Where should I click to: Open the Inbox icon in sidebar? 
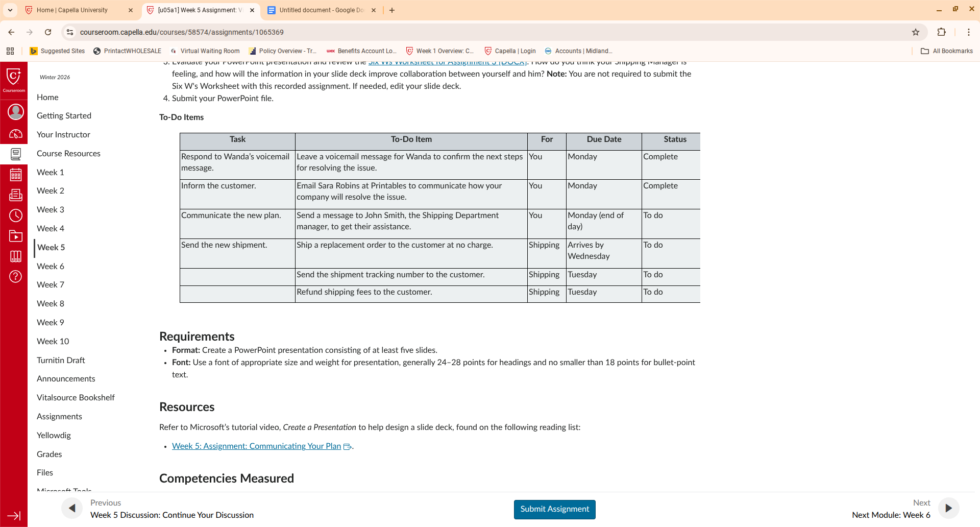pyautogui.click(x=16, y=195)
